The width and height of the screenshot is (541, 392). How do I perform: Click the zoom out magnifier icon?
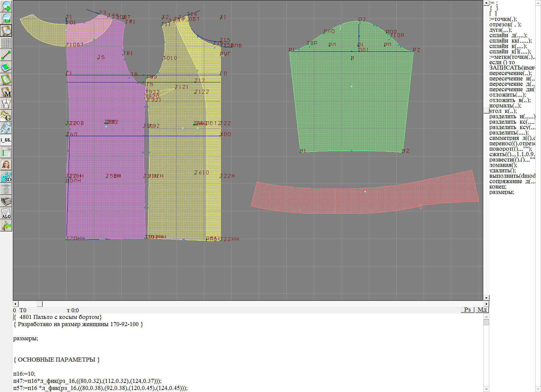[6, 18]
